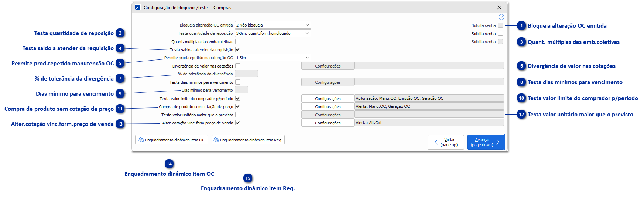Image resolution: width=644 pixels, height=198 pixels.
Task: Click the left chevron on the Voltar button
Action: 436,142
